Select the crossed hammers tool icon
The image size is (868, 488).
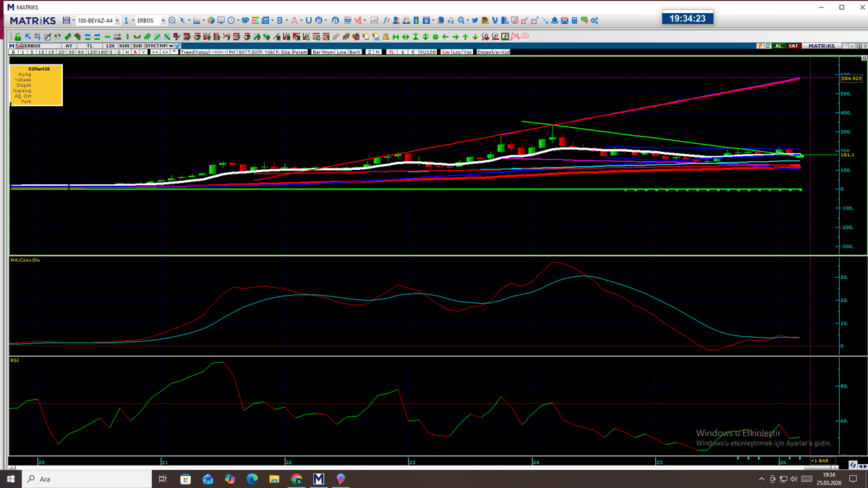58,36
